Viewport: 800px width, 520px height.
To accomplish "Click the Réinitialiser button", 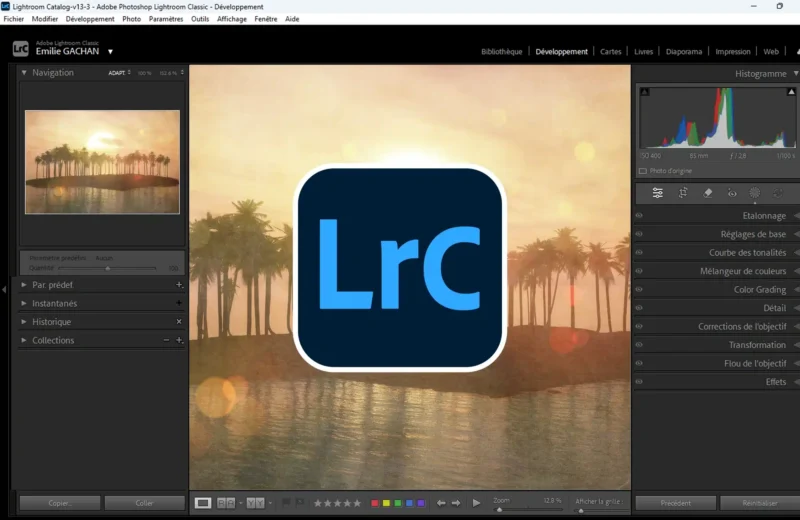I will 760,503.
